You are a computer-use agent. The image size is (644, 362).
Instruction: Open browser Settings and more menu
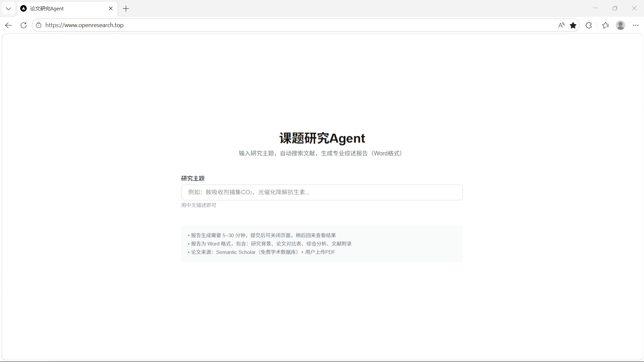pos(636,25)
